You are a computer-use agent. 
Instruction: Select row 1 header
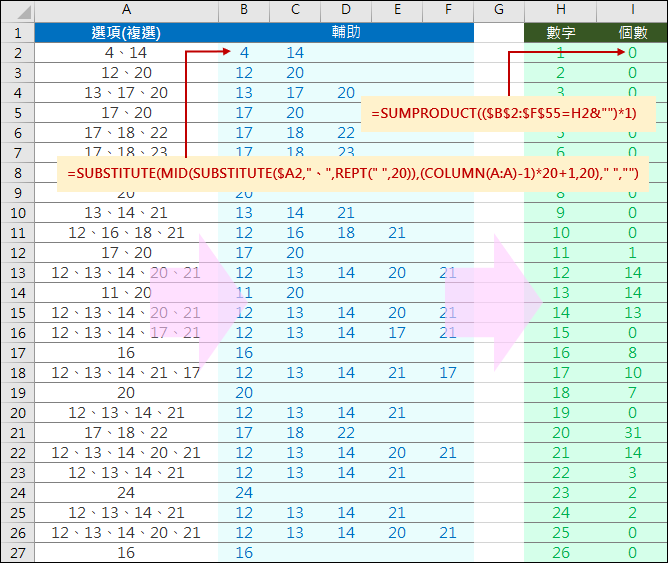[x=17, y=33]
